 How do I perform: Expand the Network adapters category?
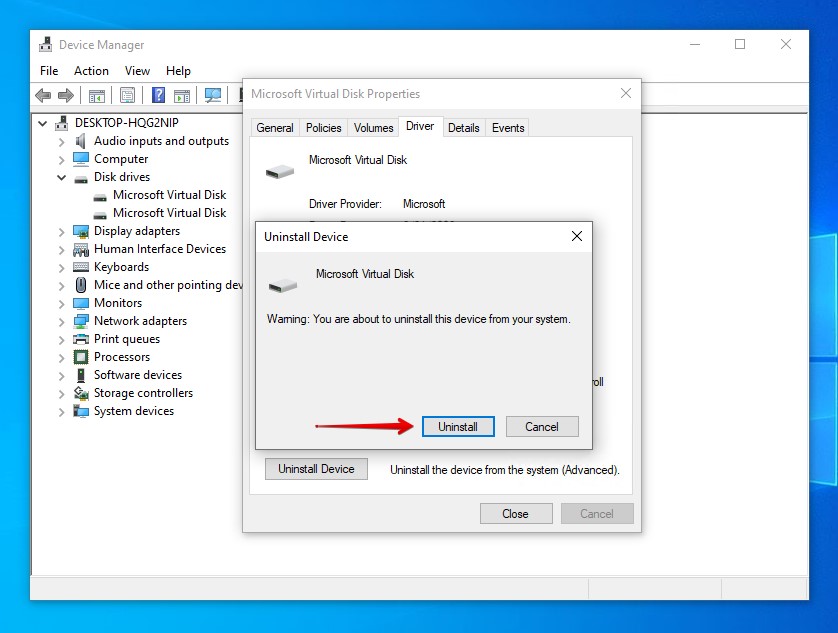click(61, 322)
